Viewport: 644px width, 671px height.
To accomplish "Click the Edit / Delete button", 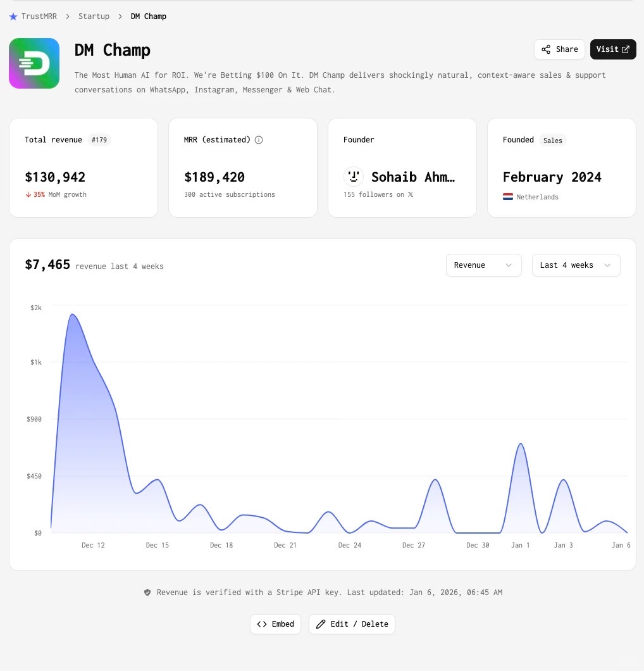I will pyautogui.click(x=352, y=624).
